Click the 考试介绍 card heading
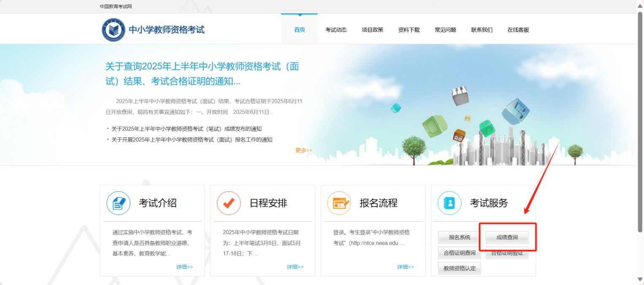Screen dimensions: 644x285 coord(158,203)
